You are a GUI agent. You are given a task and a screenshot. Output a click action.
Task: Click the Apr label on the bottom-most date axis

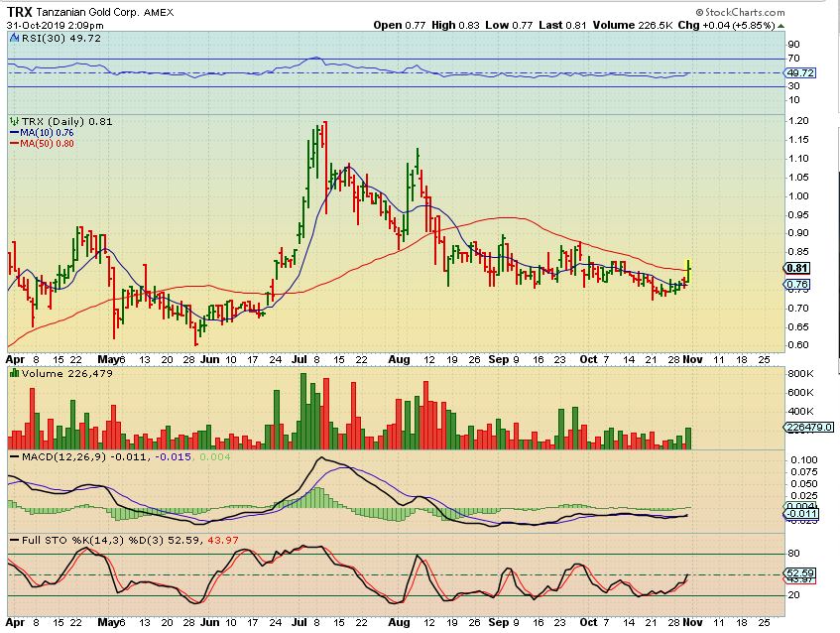point(16,622)
